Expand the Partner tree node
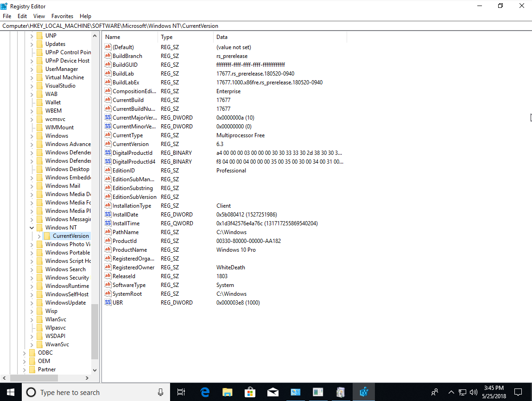The height and width of the screenshot is (401, 532). point(24,369)
